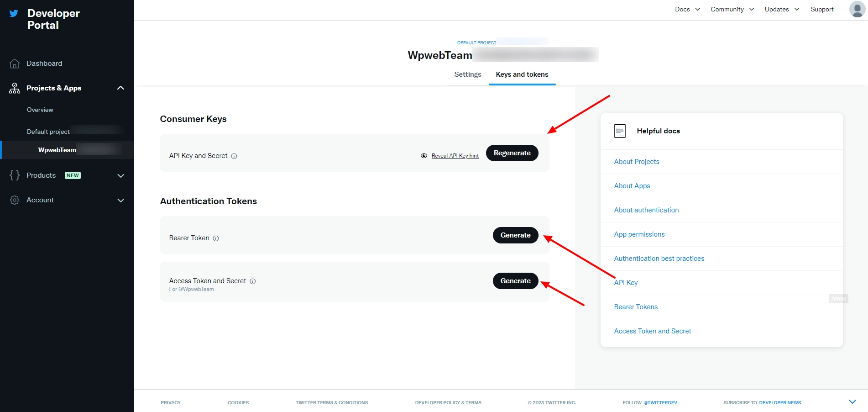Click info icon next to Bearer Token
The height and width of the screenshot is (412, 868).
pos(216,238)
